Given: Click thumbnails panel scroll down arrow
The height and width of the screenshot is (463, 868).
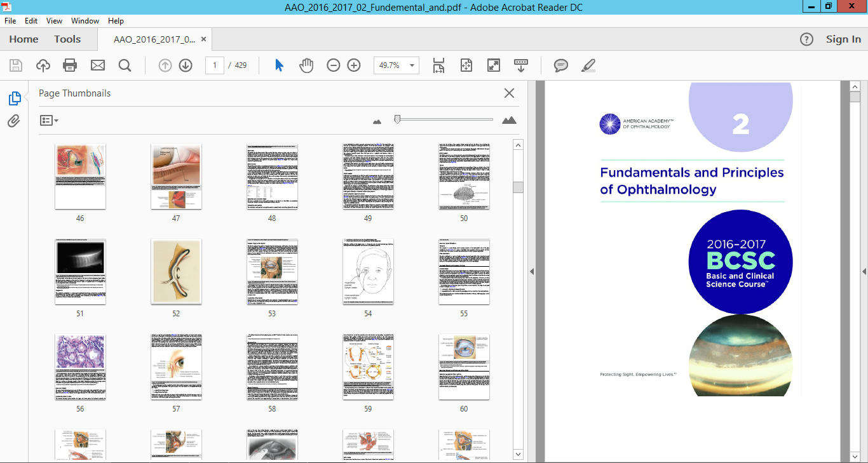Looking at the screenshot, I should point(518,454).
